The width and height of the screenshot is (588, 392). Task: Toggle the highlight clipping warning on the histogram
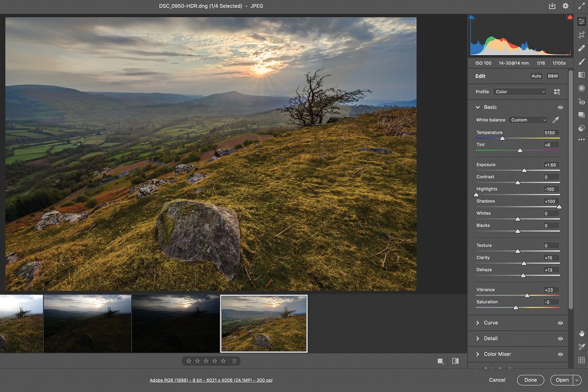pyautogui.click(x=569, y=17)
